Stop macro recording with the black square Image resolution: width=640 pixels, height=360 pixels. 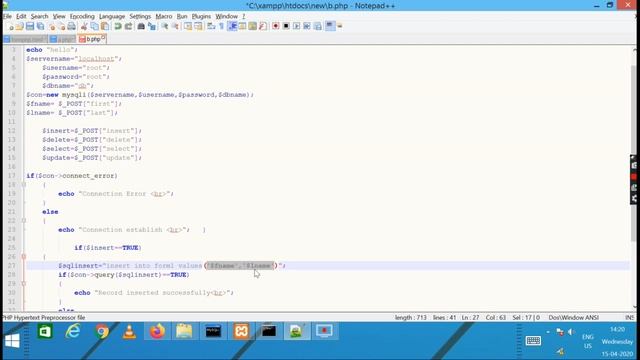(x=286, y=27)
